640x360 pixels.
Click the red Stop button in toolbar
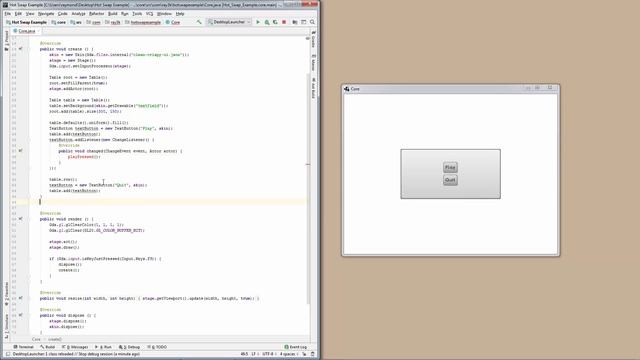pyautogui.click(x=284, y=22)
